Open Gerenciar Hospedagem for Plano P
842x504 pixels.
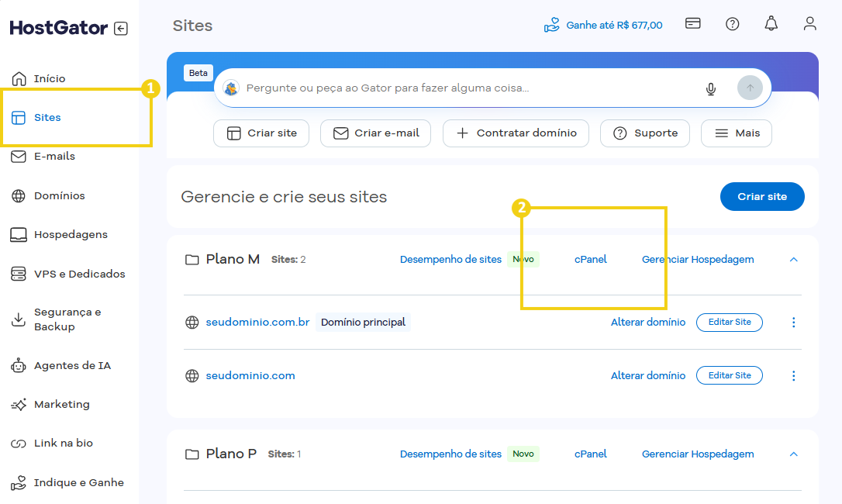(x=698, y=454)
